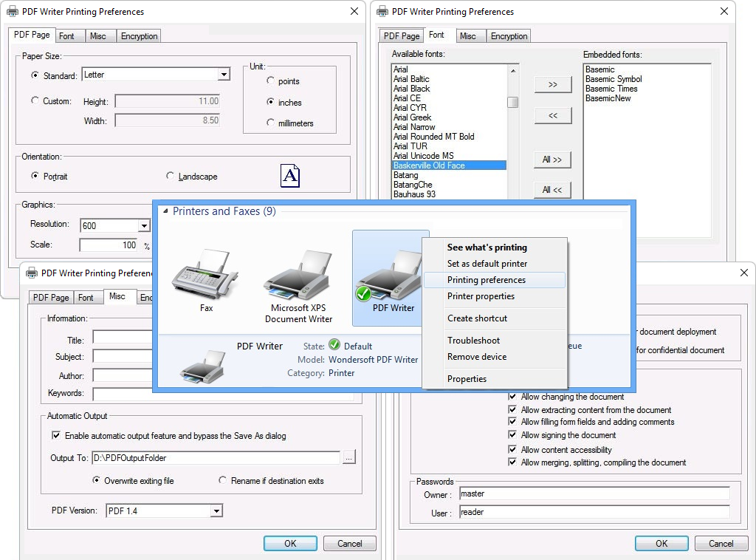Select Baskerville Old Face in available fonts

[449, 165]
